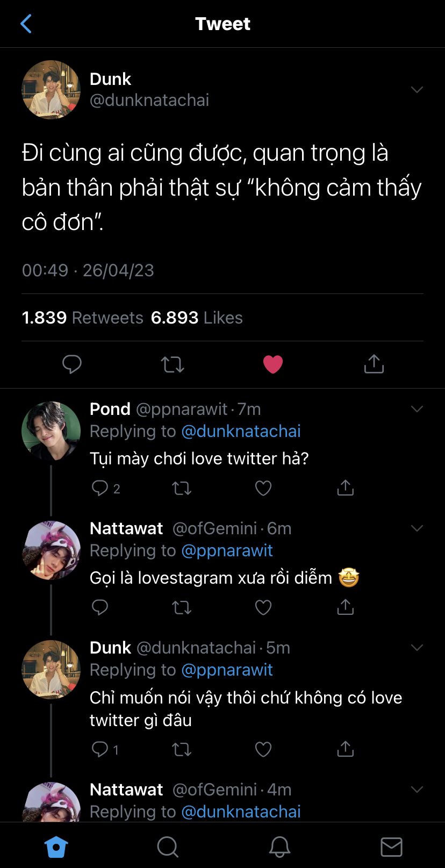Open the Messages envelope tab
Screen dimensions: 445x868
[391, 847]
